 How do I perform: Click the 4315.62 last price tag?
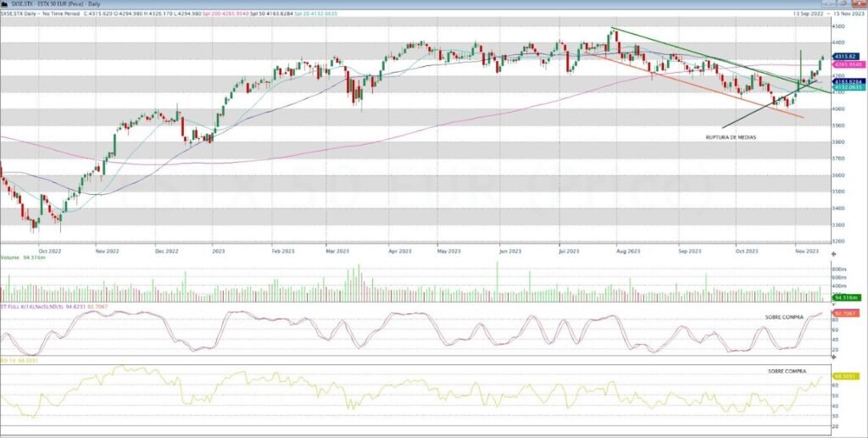847,57
